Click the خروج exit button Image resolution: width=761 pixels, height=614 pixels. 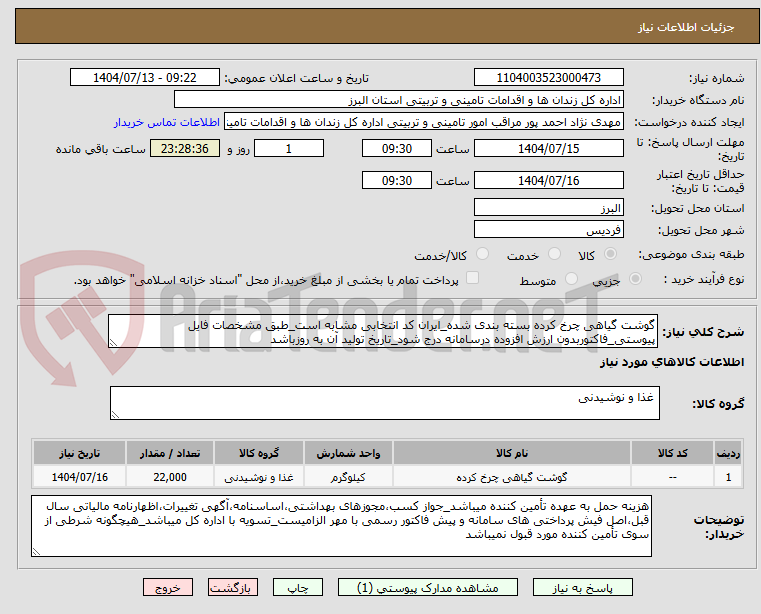167,588
